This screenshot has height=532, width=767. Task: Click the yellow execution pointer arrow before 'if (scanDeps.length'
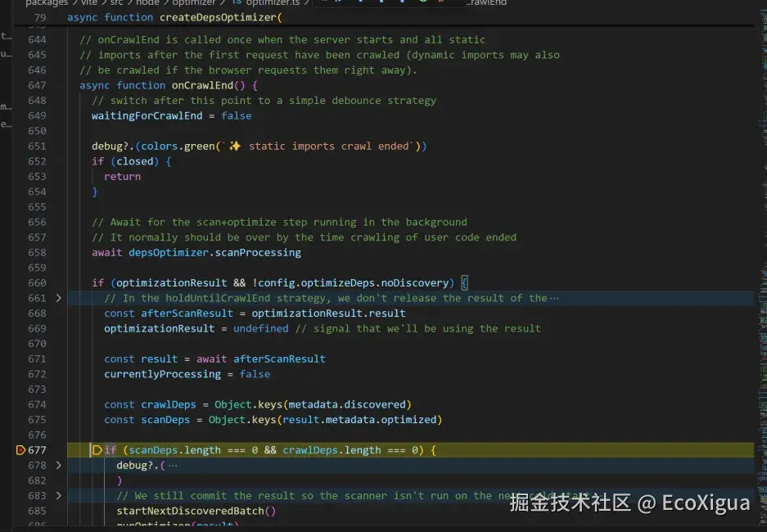click(97, 450)
